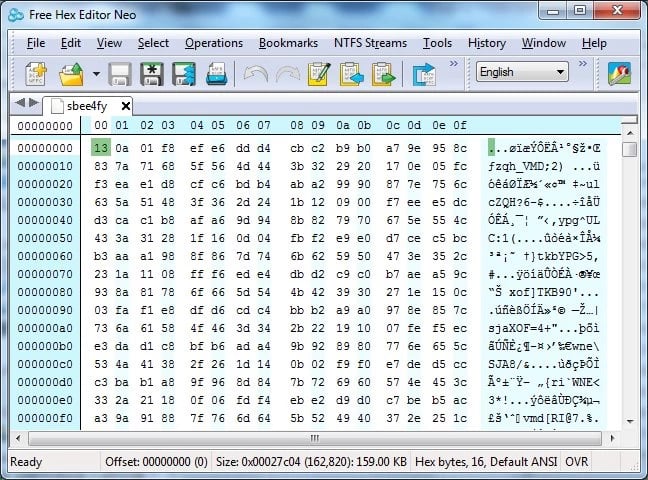Click the Print toolbar icon
648x480 pixels.
[x=216, y=73]
